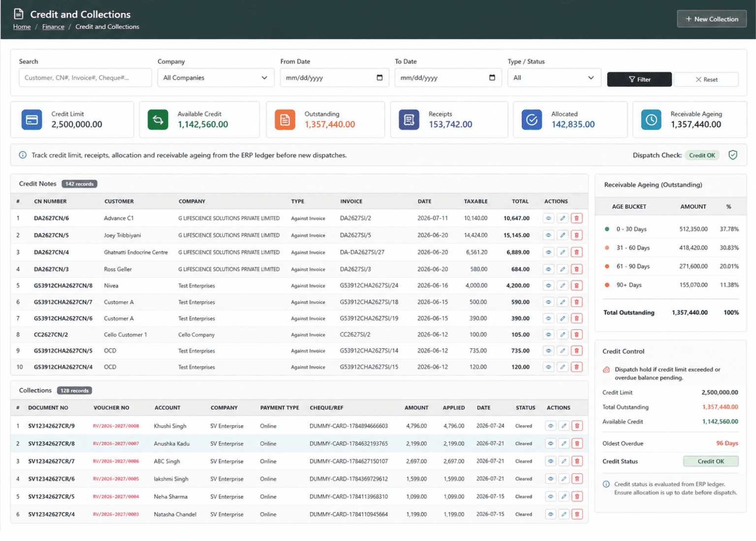View credit note G53912CHA2627CN/6
756x541 pixels.
[548, 318]
